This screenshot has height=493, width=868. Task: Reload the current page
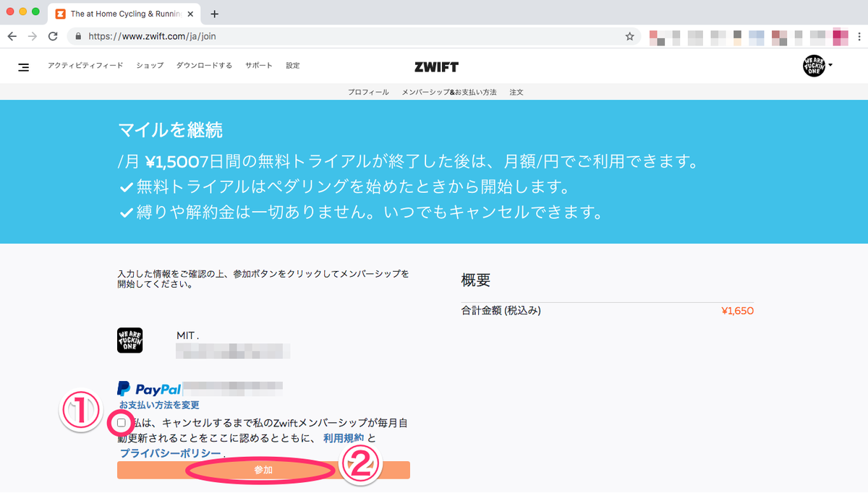click(52, 35)
